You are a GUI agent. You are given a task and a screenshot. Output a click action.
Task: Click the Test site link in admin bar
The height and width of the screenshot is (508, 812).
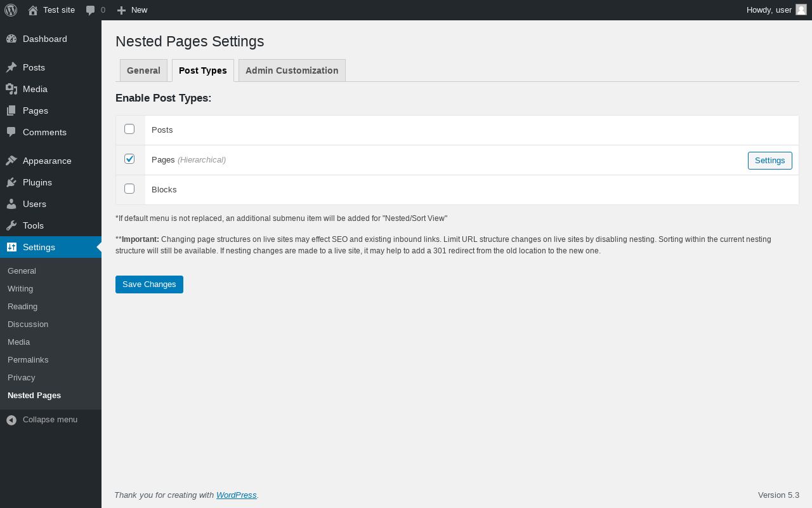(x=59, y=10)
